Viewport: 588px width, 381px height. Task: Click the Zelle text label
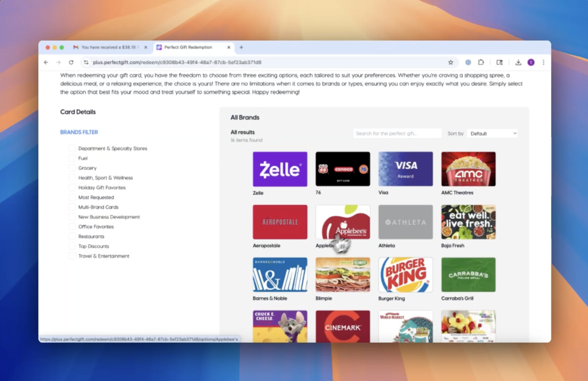click(258, 193)
